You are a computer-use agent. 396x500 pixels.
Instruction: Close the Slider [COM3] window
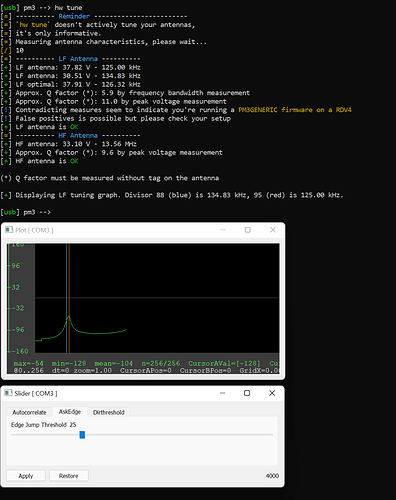[x=272, y=393]
